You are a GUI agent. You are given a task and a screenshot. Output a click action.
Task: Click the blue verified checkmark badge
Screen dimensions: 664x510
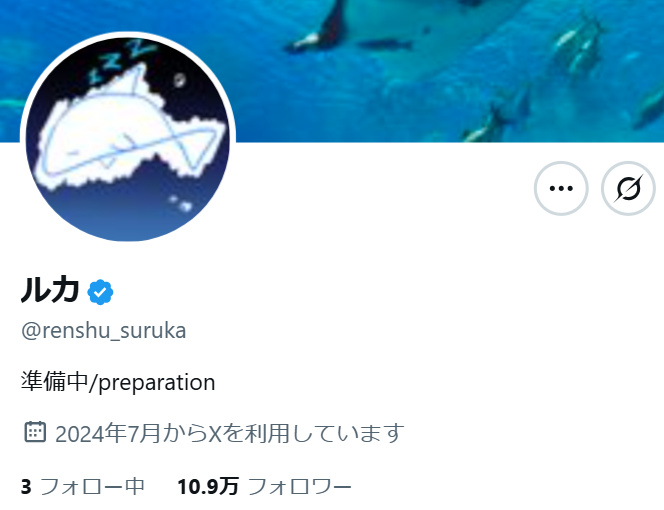(x=100, y=292)
